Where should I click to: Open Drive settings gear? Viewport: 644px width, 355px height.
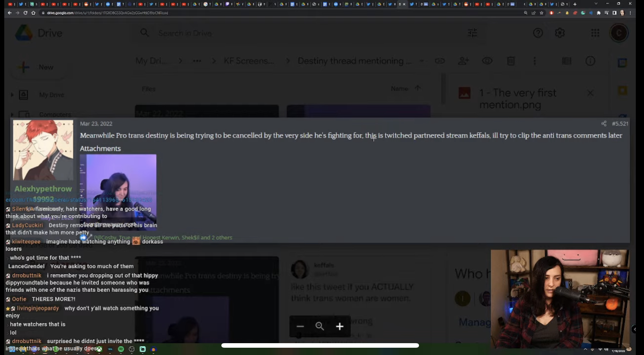click(560, 33)
